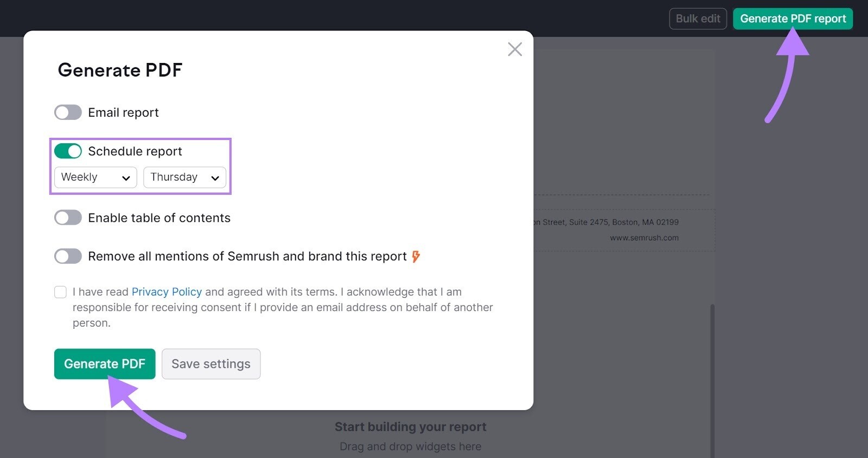
Task: Click the Generate PDF dialog title
Action: pyautogui.click(x=120, y=70)
